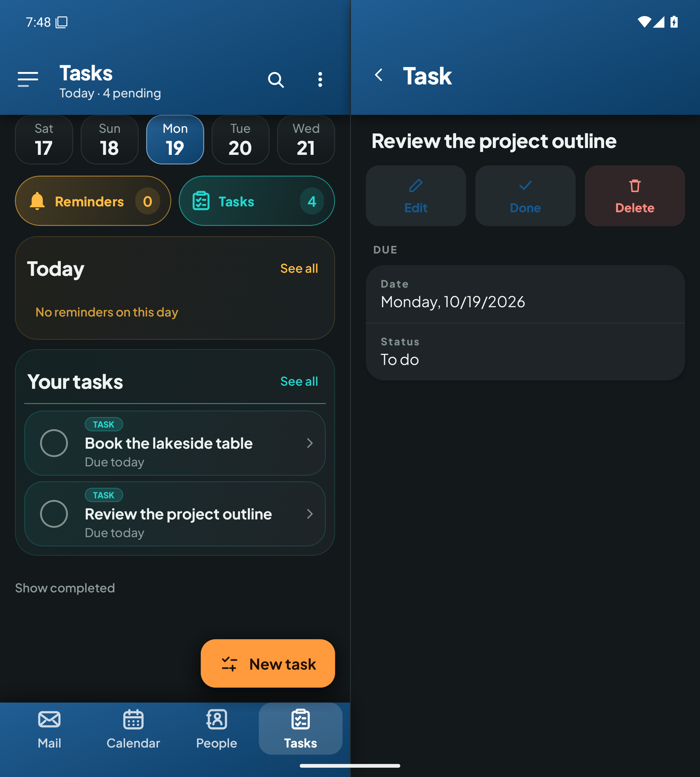This screenshot has height=777, width=700.
Task: Select Mon 19 in date strip
Action: pos(175,140)
